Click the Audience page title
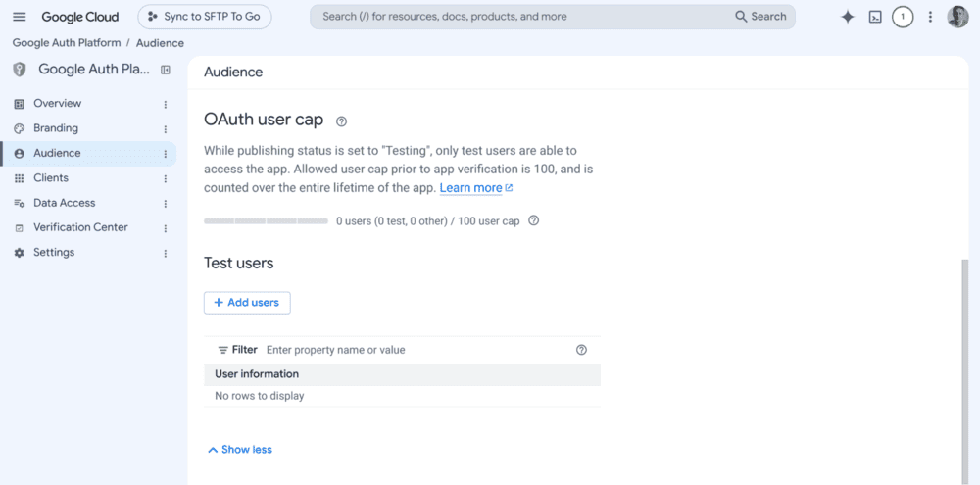Viewport: 980px width, 485px height. (x=233, y=72)
